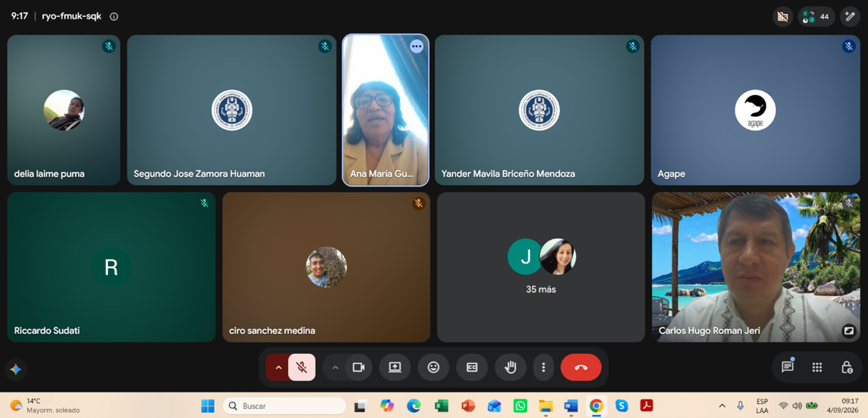Raise hand in the meeting
The image size is (868, 418).
pyautogui.click(x=511, y=367)
